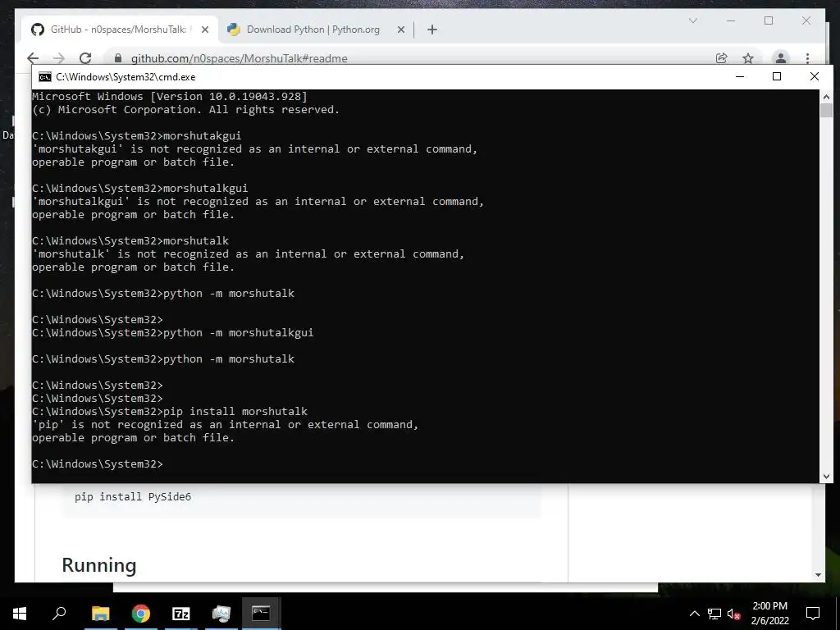Open the notification center icon
Image resolution: width=840 pixels, height=630 pixels.
coord(813,614)
